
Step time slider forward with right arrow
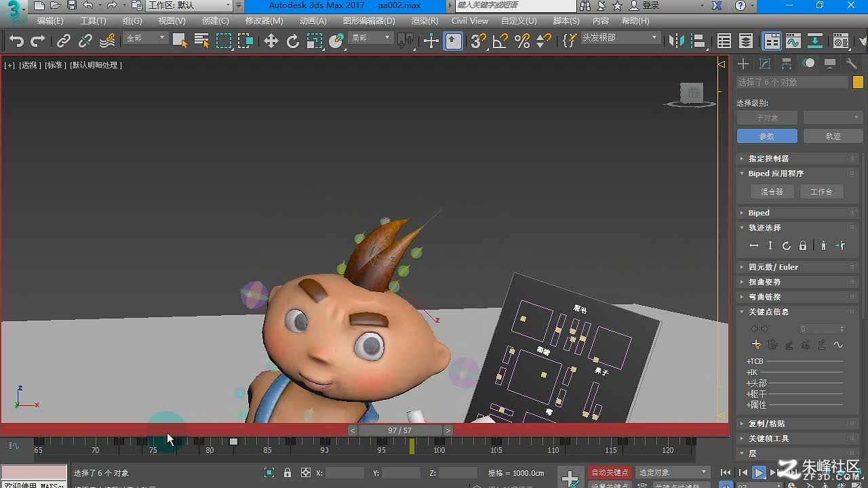coord(448,430)
